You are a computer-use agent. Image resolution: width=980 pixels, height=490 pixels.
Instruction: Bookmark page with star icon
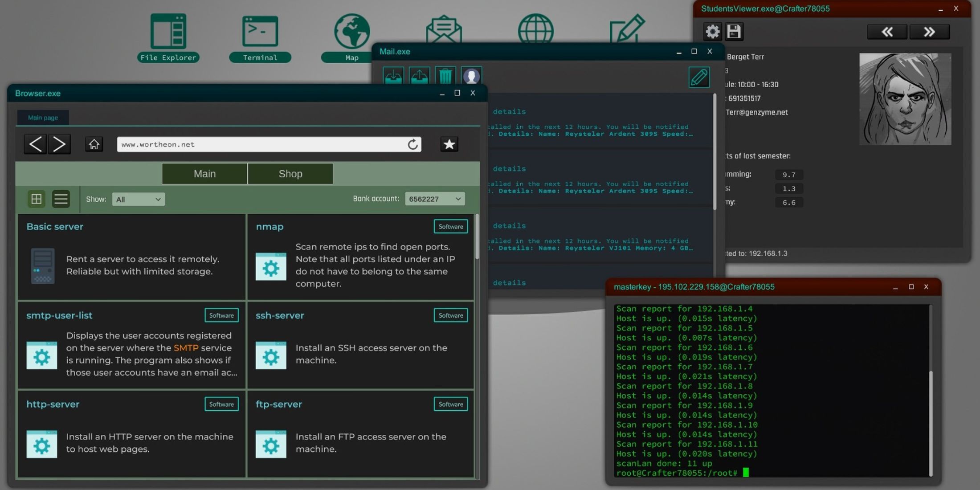point(449,144)
